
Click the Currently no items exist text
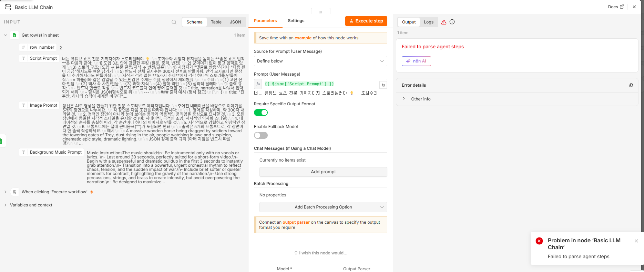[x=283, y=160]
